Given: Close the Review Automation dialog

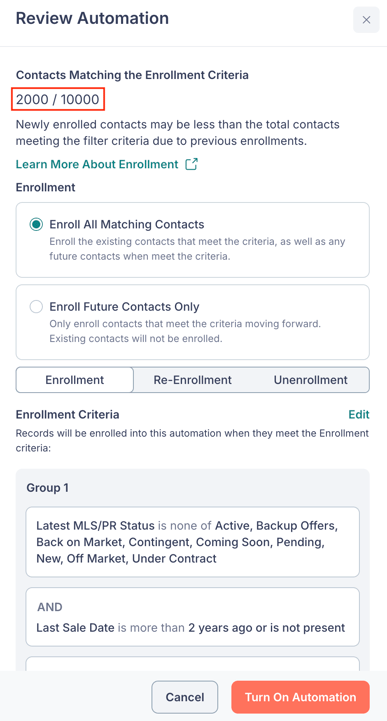Looking at the screenshot, I should pyautogui.click(x=366, y=20).
